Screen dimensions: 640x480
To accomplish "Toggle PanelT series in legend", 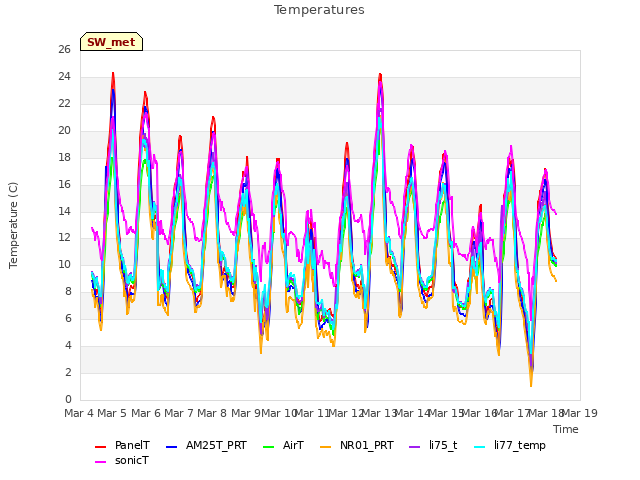I will tap(122, 445).
